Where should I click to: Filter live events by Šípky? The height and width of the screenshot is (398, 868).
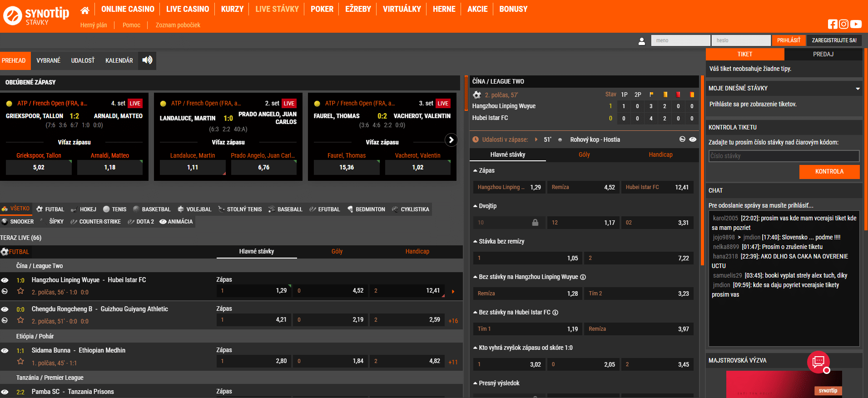[51, 221]
